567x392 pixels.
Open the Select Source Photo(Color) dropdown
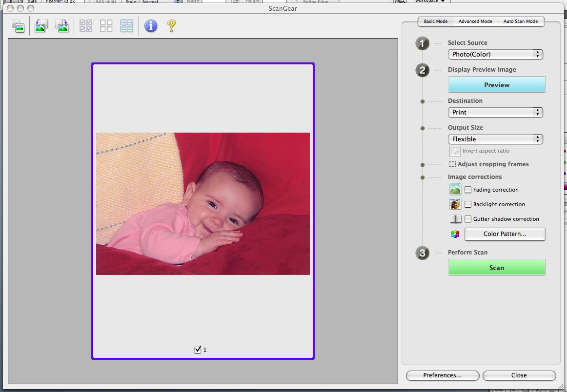495,55
